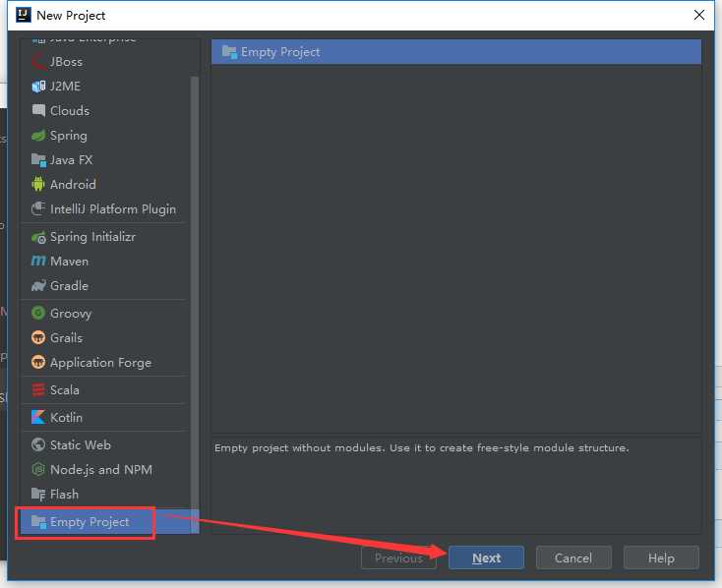This screenshot has height=588, width=722.
Task: Select Flash entry text
Action: 64,494
